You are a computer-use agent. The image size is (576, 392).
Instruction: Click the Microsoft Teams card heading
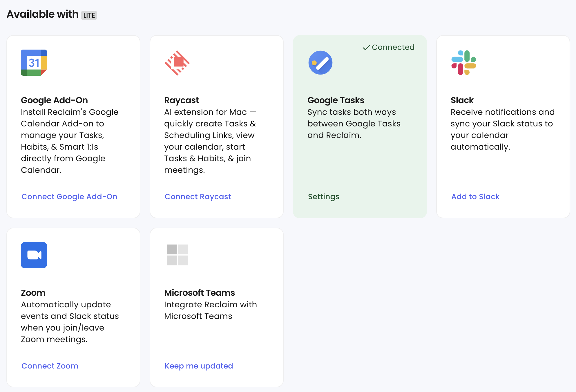(x=199, y=293)
